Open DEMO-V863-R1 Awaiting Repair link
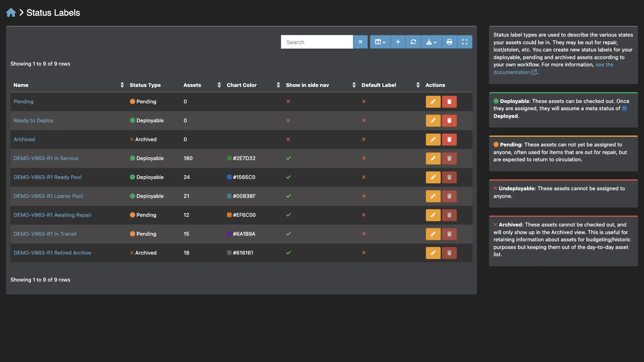This screenshot has height=362, width=644. click(x=53, y=215)
